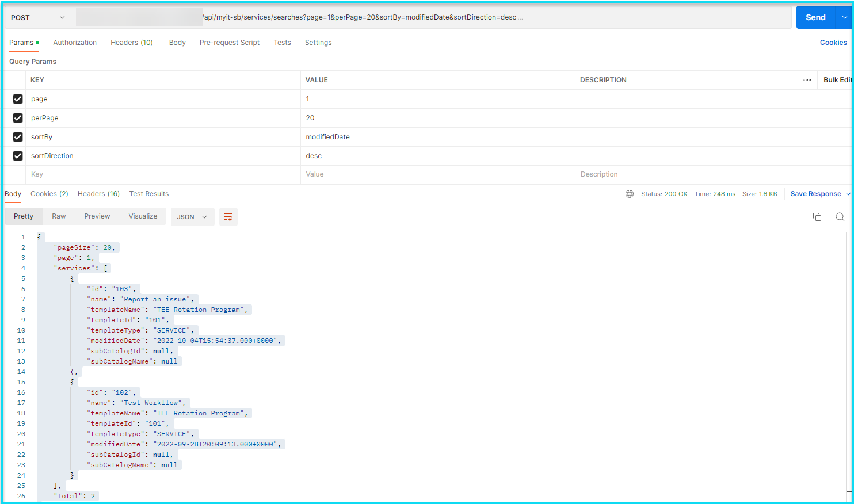
Task: Open the POST HTTP method dropdown
Action: [37, 18]
